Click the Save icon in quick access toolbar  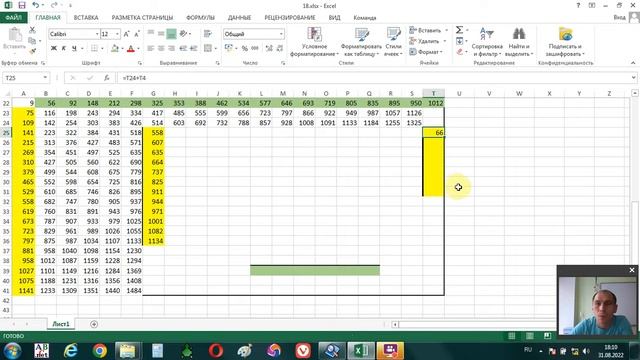22,5
